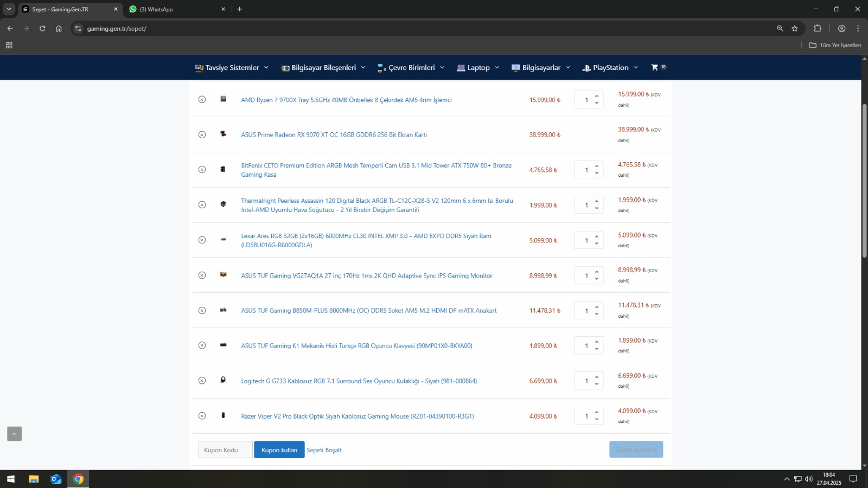Open Razer Viper V2 Pro mouse link

(x=358, y=416)
